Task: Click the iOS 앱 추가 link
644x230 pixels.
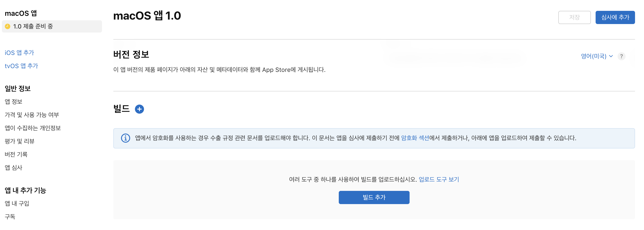Action: tap(19, 53)
